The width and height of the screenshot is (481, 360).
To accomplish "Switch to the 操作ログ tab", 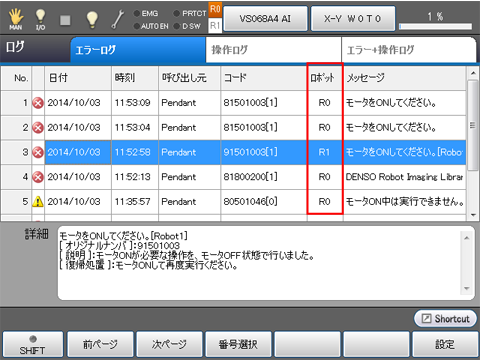I will (273, 50).
